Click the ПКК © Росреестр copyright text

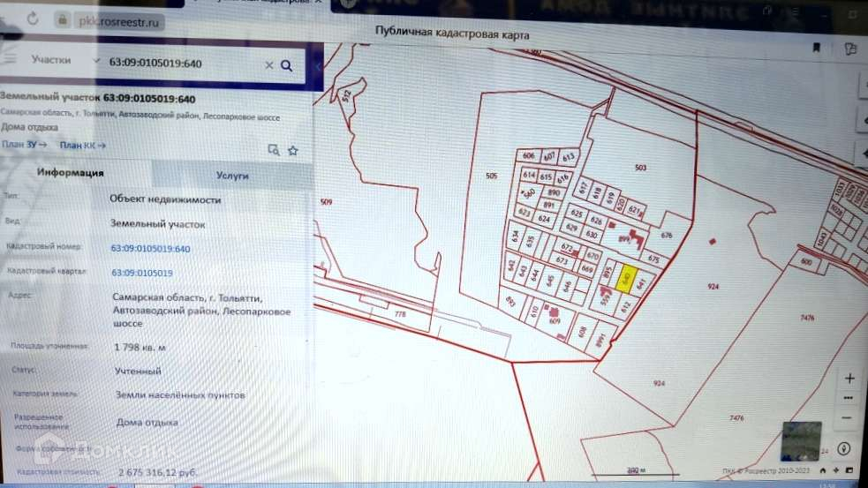[766, 471]
